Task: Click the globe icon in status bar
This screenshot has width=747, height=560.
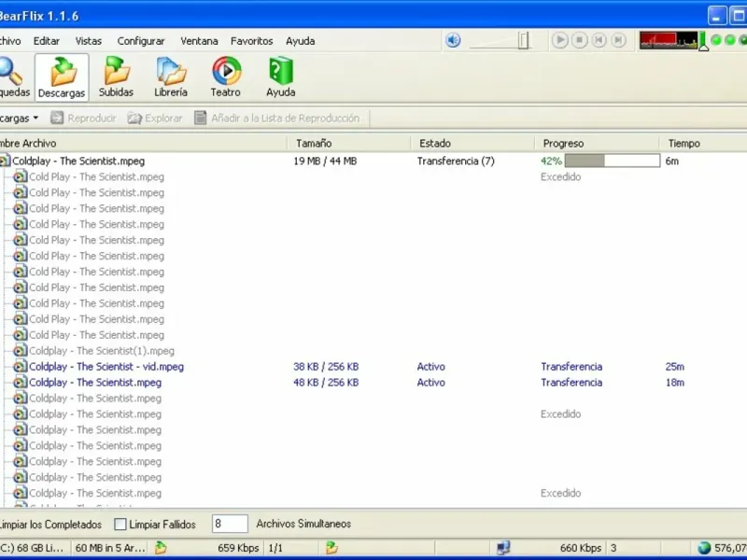Action: coord(704,548)
